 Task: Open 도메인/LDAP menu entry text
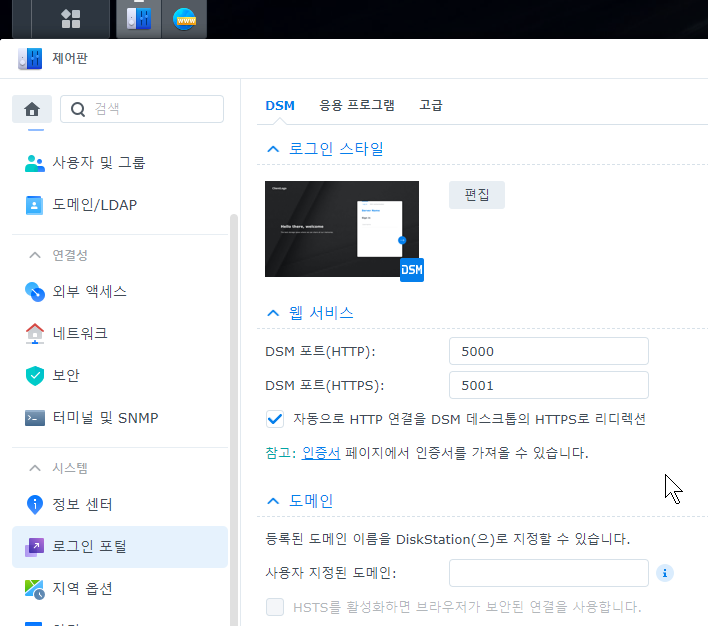click(95, 205)
